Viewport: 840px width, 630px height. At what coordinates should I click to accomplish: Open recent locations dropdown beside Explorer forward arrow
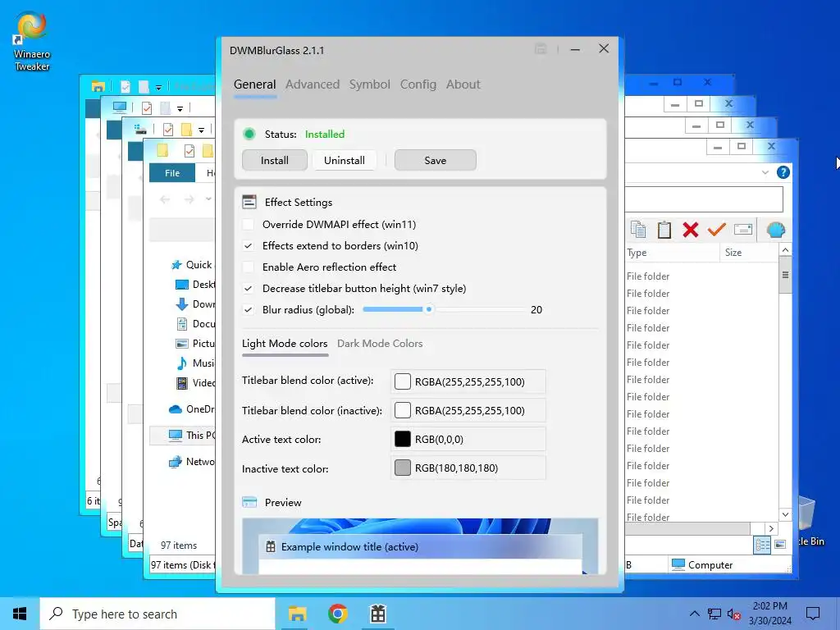coord(208,199)
